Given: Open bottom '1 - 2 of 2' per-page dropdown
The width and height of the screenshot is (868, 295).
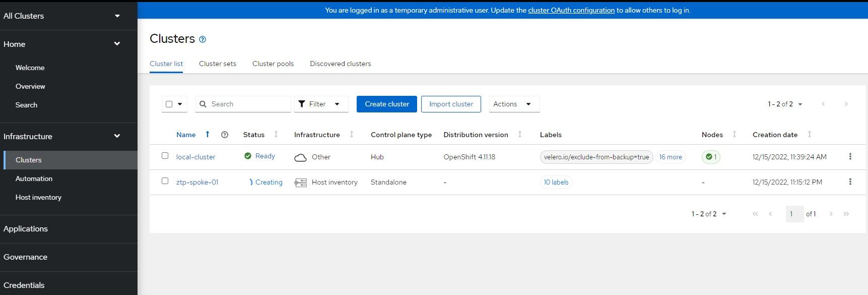Looking at the screenshot, I should click(709, 214).
